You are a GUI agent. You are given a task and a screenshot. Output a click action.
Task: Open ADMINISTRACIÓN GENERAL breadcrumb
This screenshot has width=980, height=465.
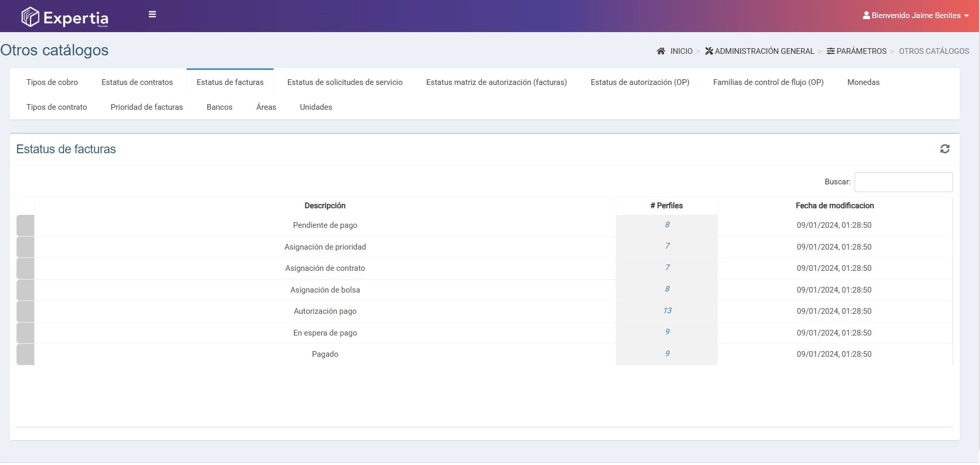coord(760,51)
